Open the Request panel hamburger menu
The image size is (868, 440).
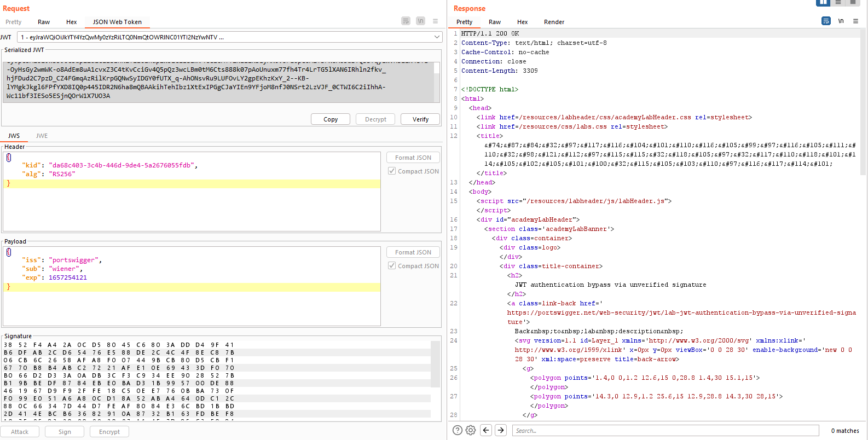point(435,21)
